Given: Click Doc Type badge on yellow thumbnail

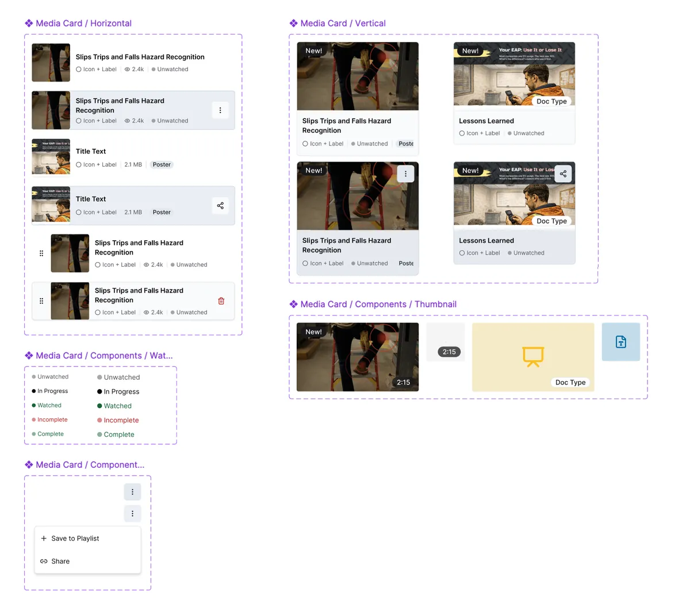Looking at the screenshot, I should [x=570, y=383].
